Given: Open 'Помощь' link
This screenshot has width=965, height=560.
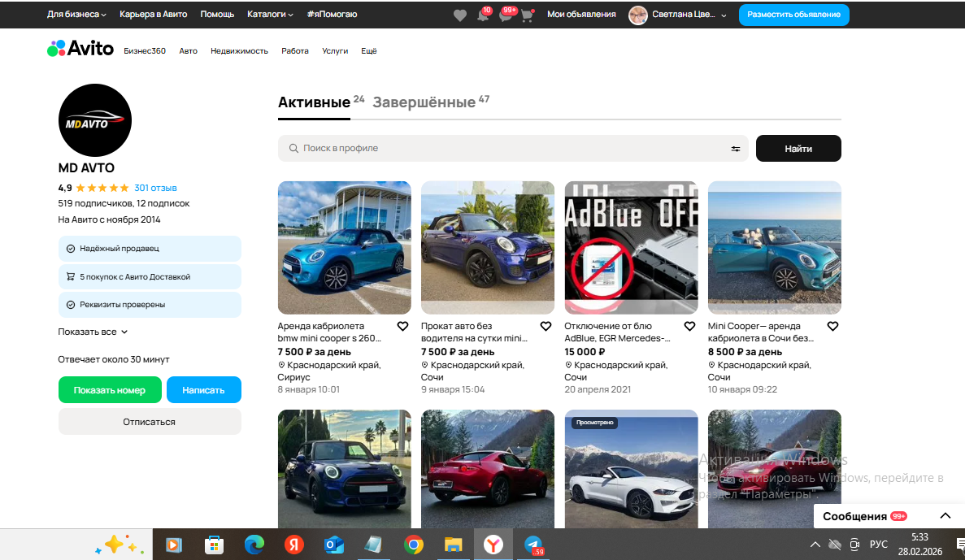Looking at the screenshot, I should [217, 14].
